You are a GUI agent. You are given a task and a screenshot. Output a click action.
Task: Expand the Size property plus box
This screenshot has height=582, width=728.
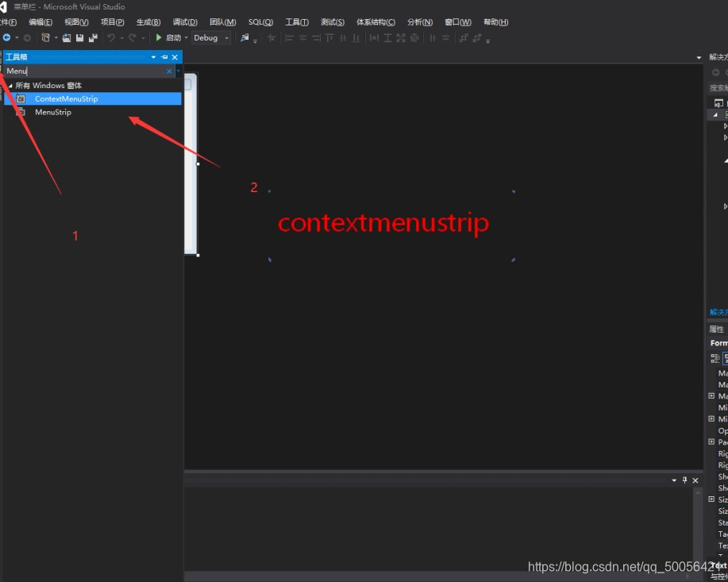click(x=711, y=499)
